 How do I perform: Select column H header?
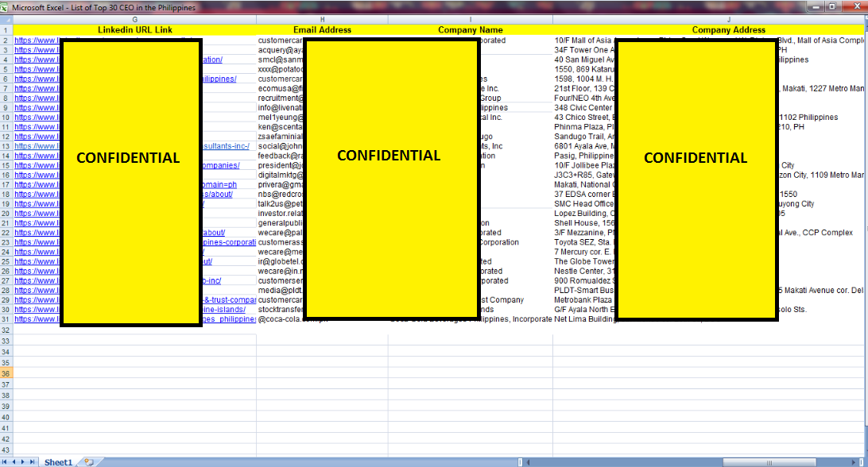(x=322, y=19)
